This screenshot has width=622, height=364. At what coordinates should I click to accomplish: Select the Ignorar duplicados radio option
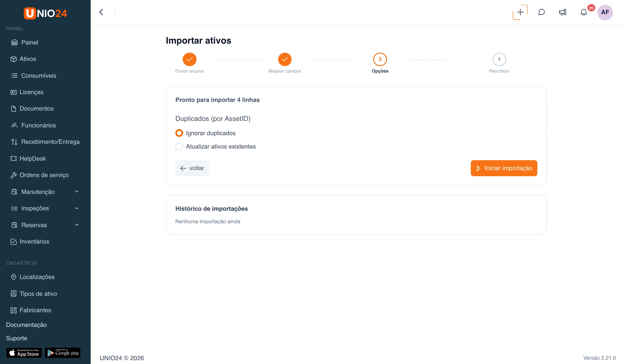tap(179, 133)
